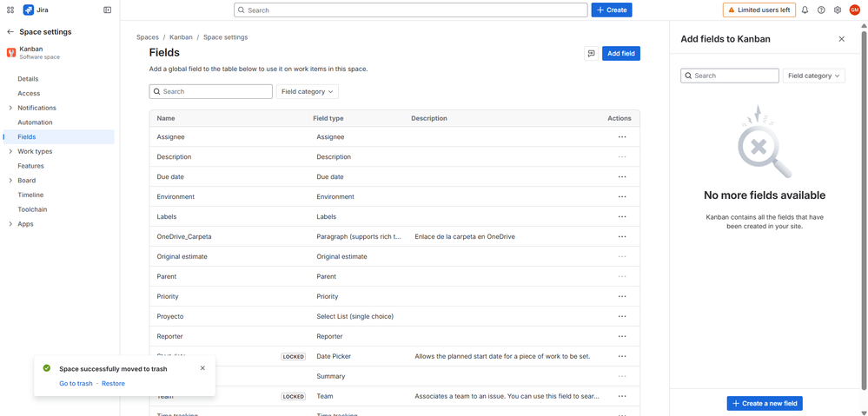Click 'Select List (single choice)' field type
The image size is (868, 416).
pos(354,316)
